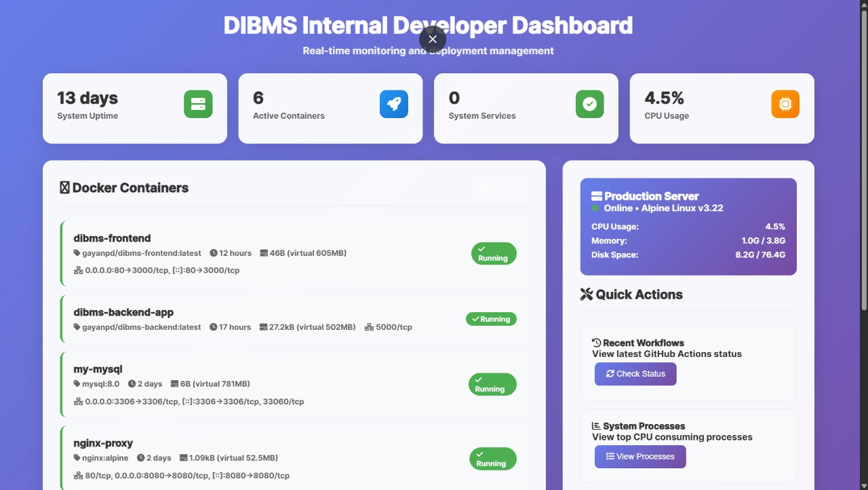868x490 pixels.
Task: Click the page's vertical scrollbar
Action: [x=864, y=156]
